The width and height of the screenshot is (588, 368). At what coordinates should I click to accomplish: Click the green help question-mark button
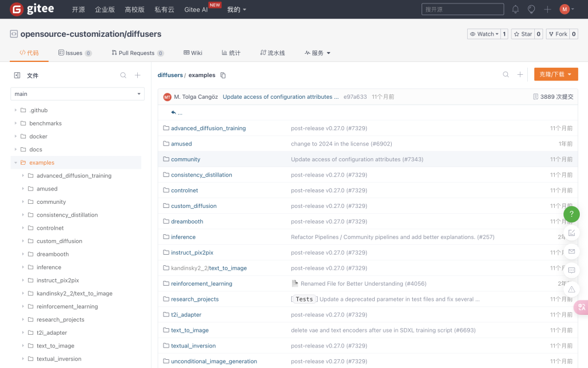point(572,214)
